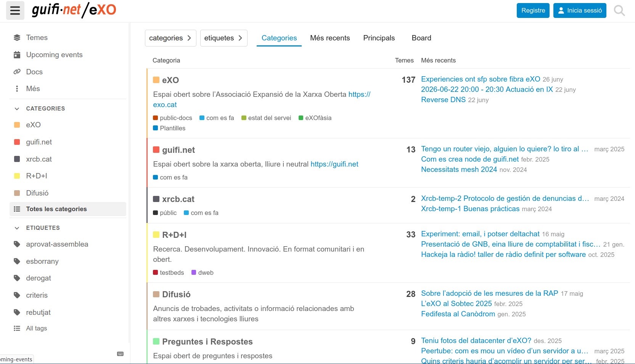Open the eXOfàsia subcategory
This screenshot has height=364, width=635.
pyautogui.click(x=315, y=118)
